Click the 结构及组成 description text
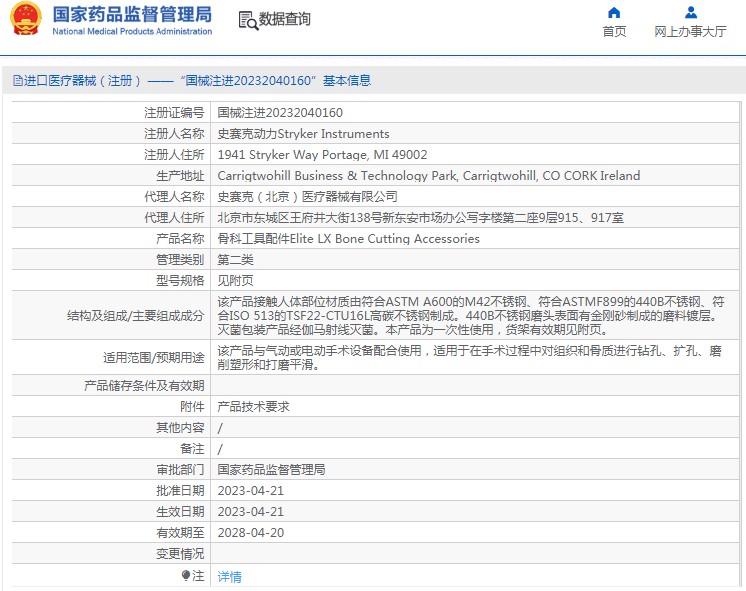The width and height of the screenshot is (746, 591). (x=471, y=315)
